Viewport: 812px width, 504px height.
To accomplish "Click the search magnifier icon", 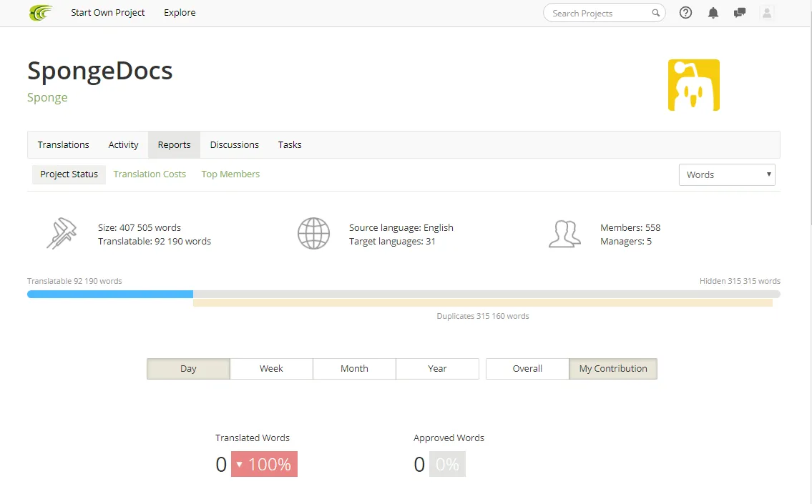I will pyautogui.click(x=655, y=13).
